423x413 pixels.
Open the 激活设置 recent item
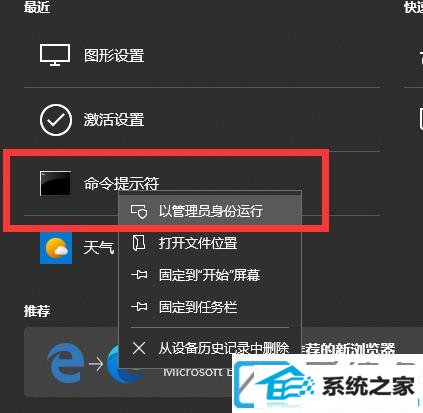(x=202, y=120)
